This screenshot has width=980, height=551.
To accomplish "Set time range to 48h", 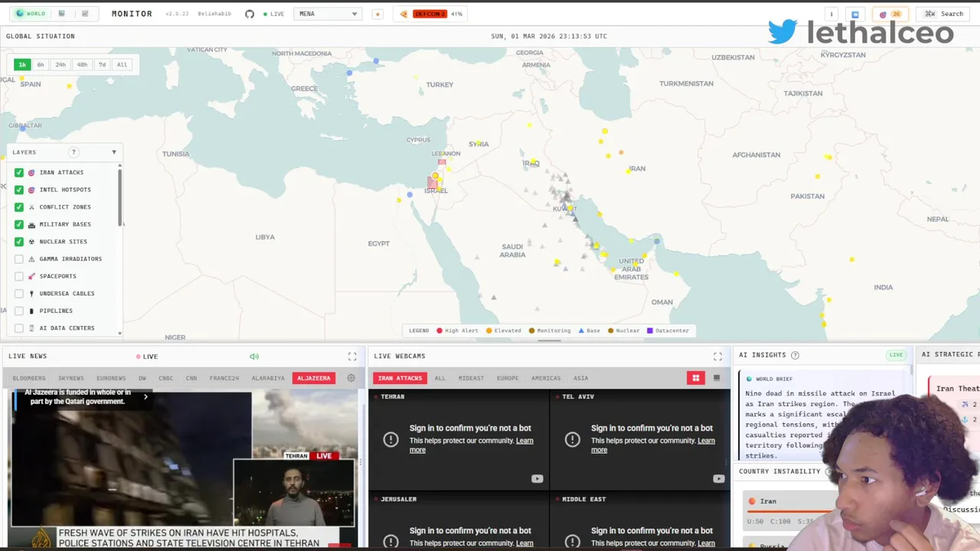I will (x=82, y=65).
